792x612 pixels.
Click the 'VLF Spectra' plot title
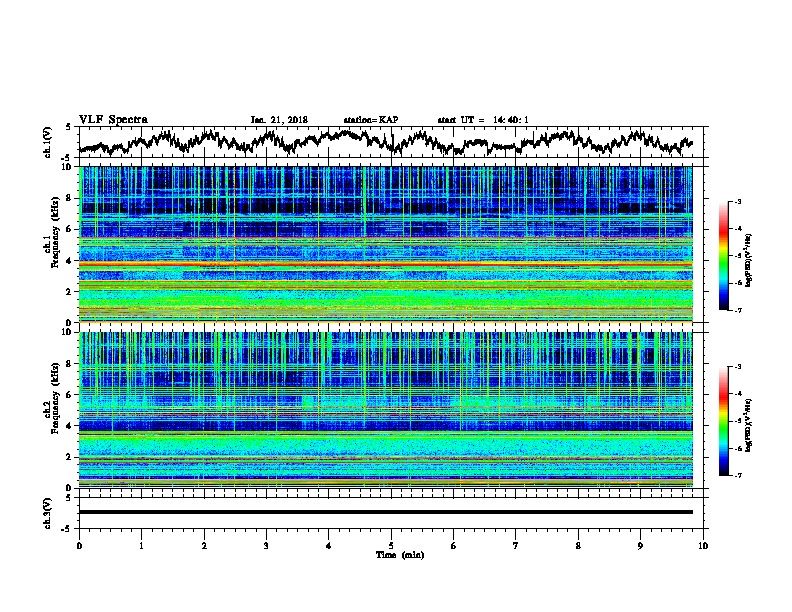pyautogui.click(x=113, y=119)
